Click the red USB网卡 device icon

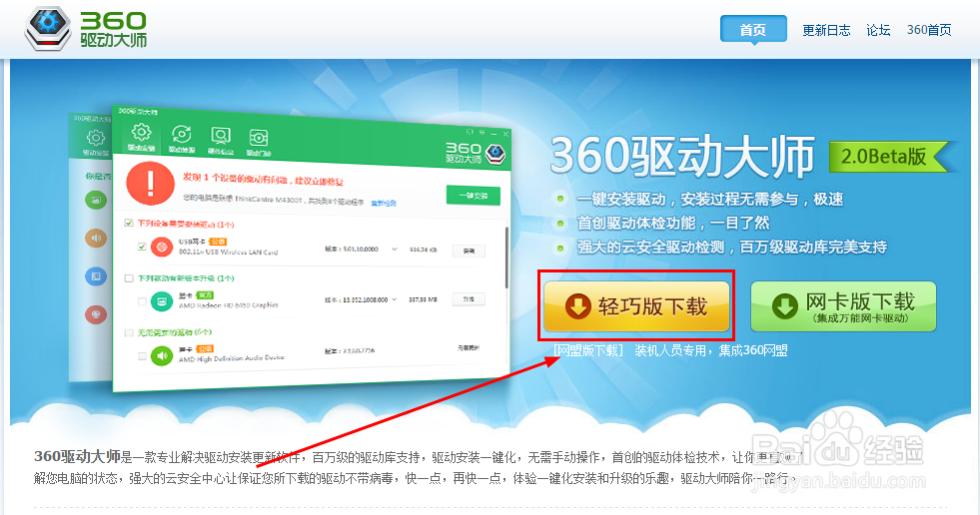click(162, 247)
